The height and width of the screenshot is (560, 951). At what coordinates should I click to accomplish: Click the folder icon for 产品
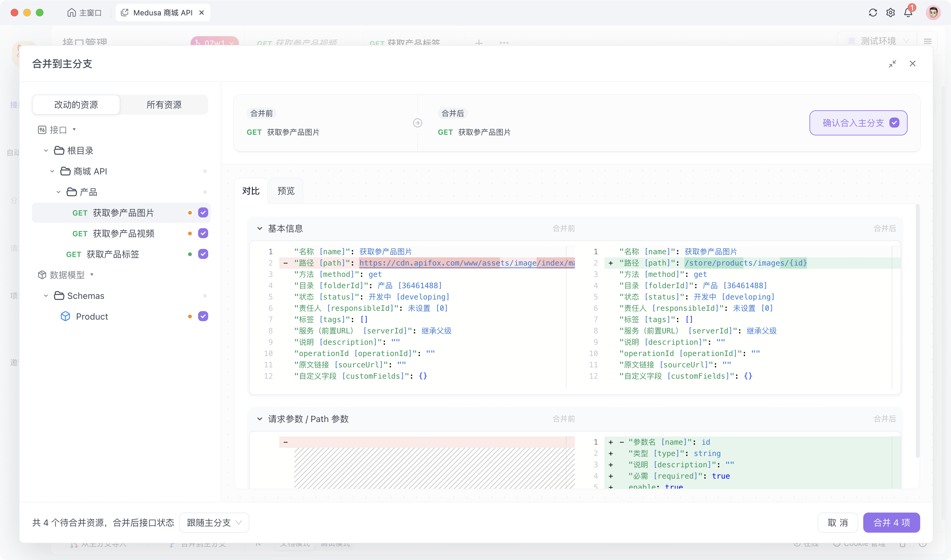pos(71,192)
